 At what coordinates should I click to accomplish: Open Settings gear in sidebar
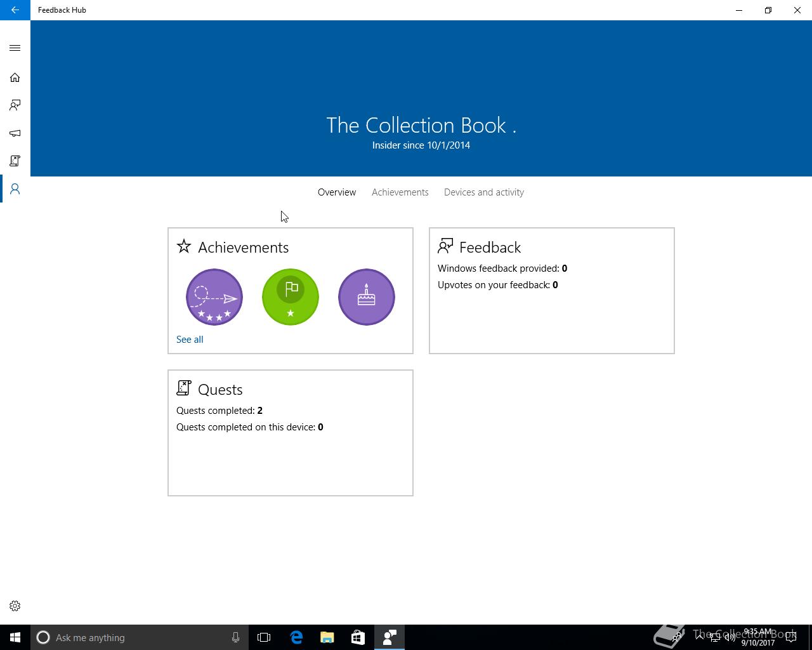[x=15, y=606]
